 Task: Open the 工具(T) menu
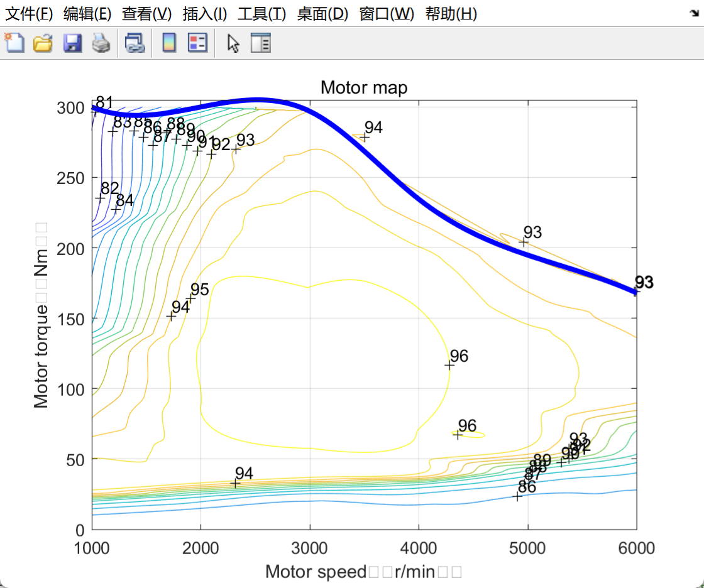click(x=261, y=14)
